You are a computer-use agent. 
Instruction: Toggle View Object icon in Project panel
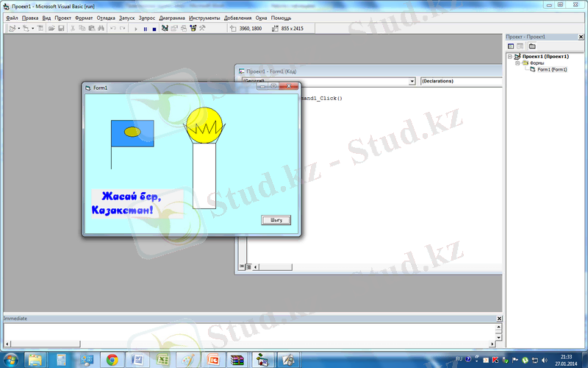520,46
